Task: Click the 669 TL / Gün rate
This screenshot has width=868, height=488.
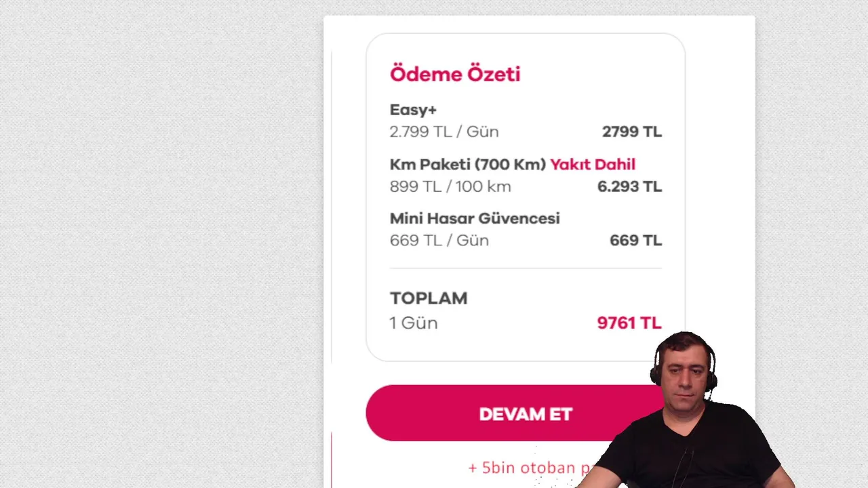Action: click(439, 241)
